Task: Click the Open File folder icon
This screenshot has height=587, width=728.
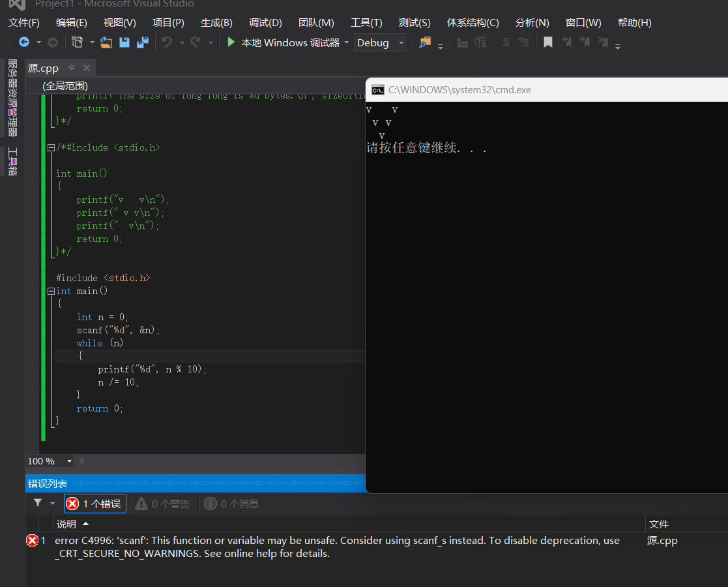Action: 106,42
